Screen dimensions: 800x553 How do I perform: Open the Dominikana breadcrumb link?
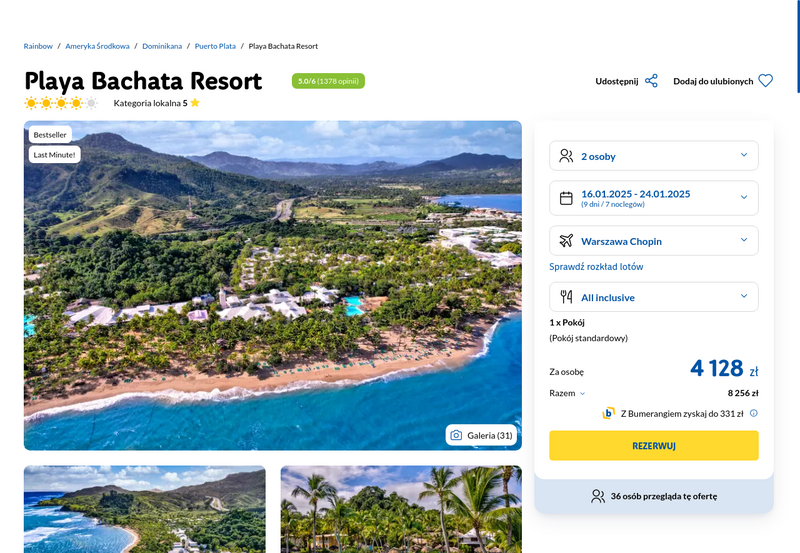point(162,46)
